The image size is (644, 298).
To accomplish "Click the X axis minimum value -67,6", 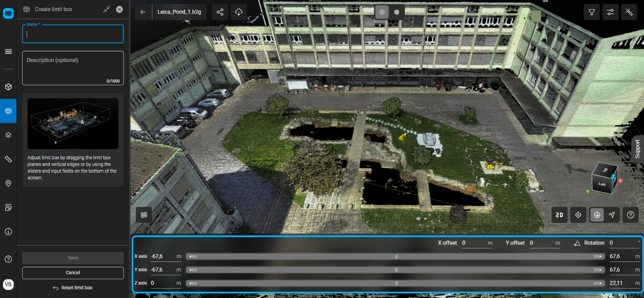I will 166,257.
